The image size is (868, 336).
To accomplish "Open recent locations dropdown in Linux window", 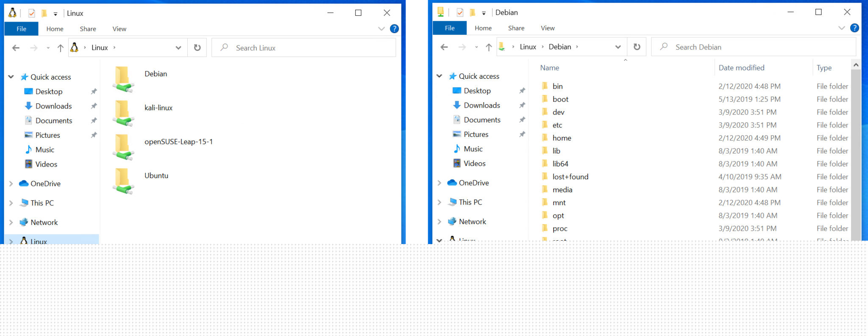I will (x=48, y=48).
